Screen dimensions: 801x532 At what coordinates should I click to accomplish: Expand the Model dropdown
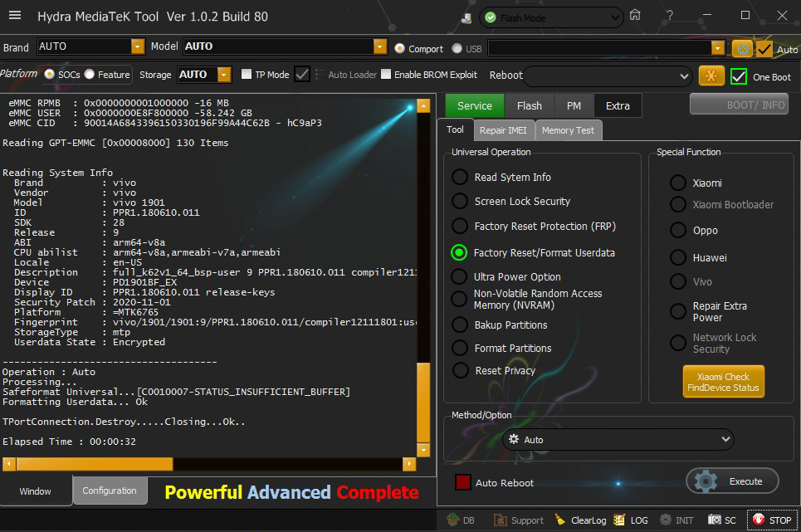(379, 46)
